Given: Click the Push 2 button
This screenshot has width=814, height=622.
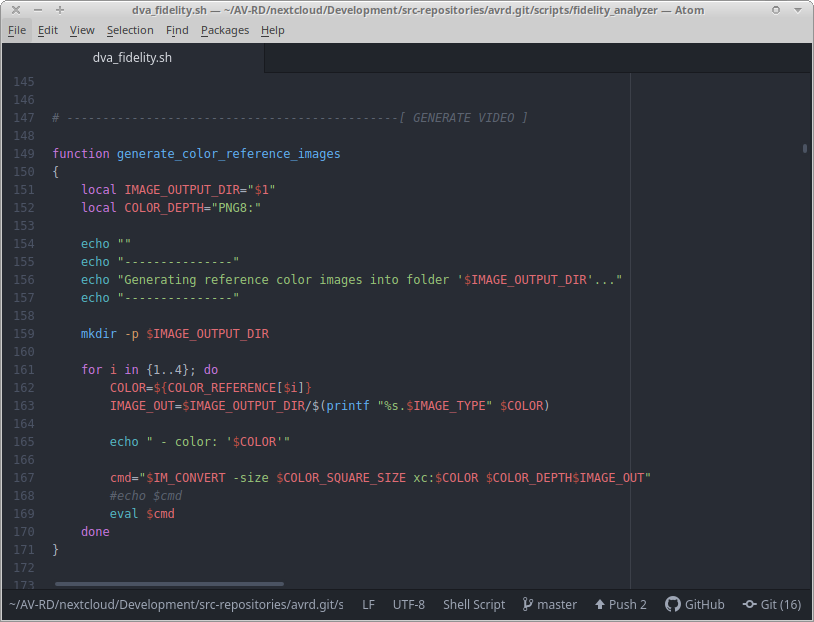Looking at the screenshot, I should click(620, 604).
